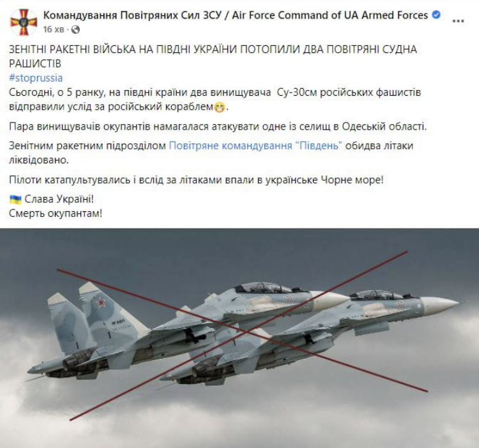Image resolution: width=479 pixels, height=448 pixels.
Task: Click the sentence about Пілоти катапультувались
Action: 196,180
